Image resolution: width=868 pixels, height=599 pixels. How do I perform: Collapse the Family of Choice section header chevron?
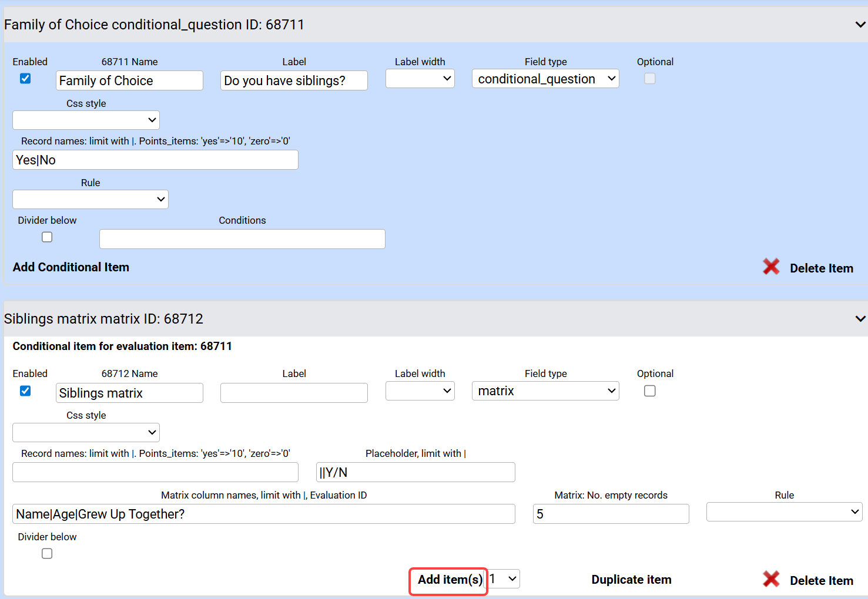point(860,25)
